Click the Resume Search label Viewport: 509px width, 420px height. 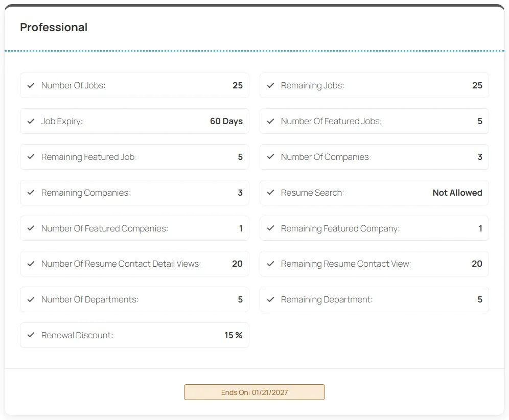pos(313,193)
